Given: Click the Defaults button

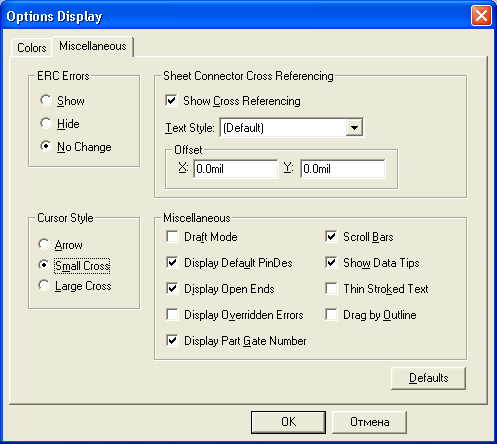Looking at the screenshot, I should coord(428,378).
